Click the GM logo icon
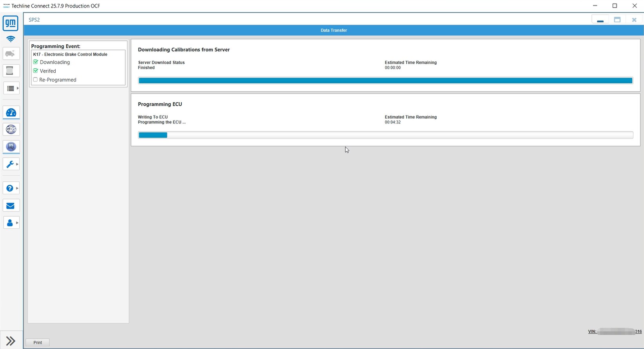Screen dimensions: 644x349 11,24
